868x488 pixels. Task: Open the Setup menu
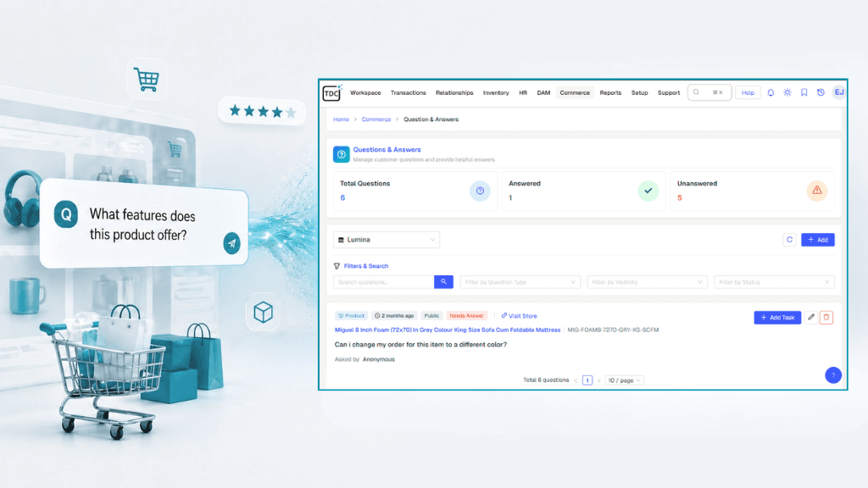coord(639,93)
